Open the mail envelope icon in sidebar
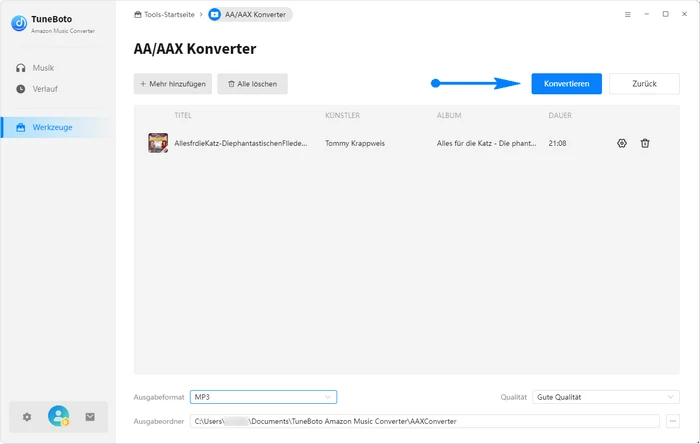 (90, 416)
